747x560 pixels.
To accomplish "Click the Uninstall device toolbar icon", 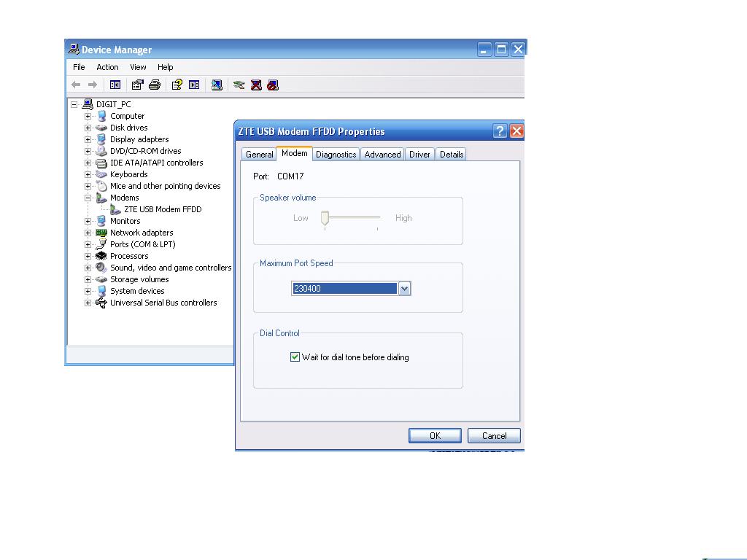I will pyautogui.click(x=256, y=85).
